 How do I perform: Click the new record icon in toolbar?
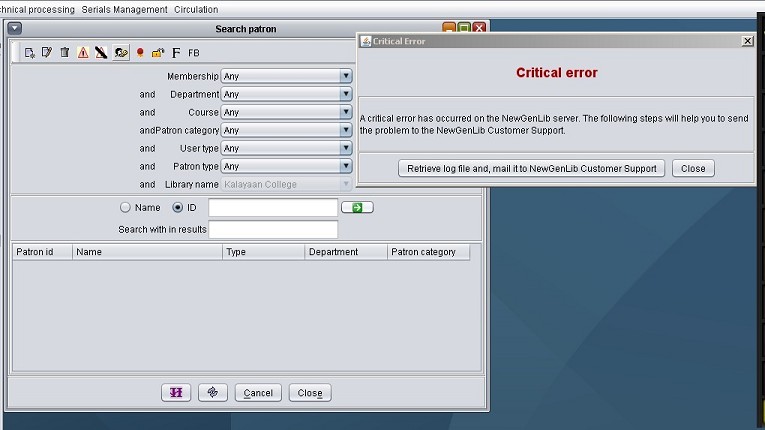30,52
